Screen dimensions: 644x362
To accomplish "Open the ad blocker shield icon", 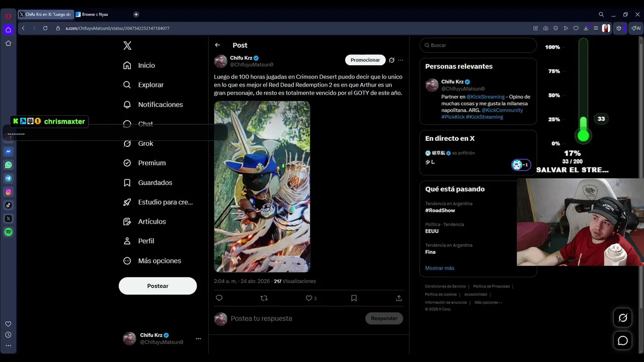I will point(556,28).
